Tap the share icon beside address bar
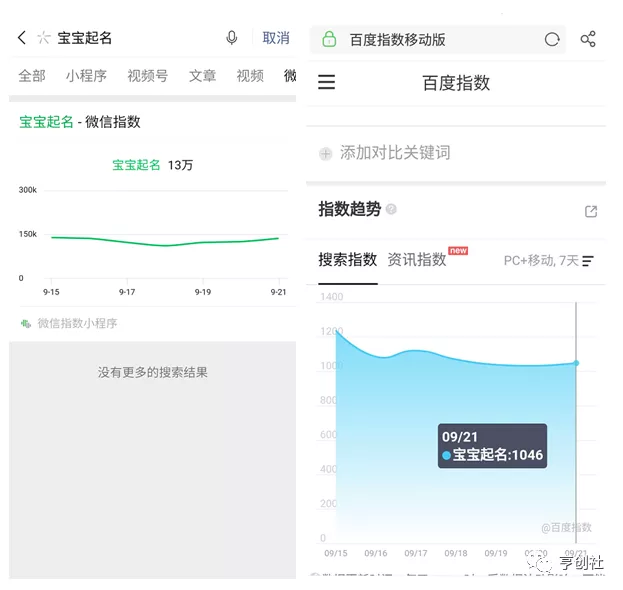Image resolution: width=623 pixels, height=590 pixels. [x=588, y=39]
